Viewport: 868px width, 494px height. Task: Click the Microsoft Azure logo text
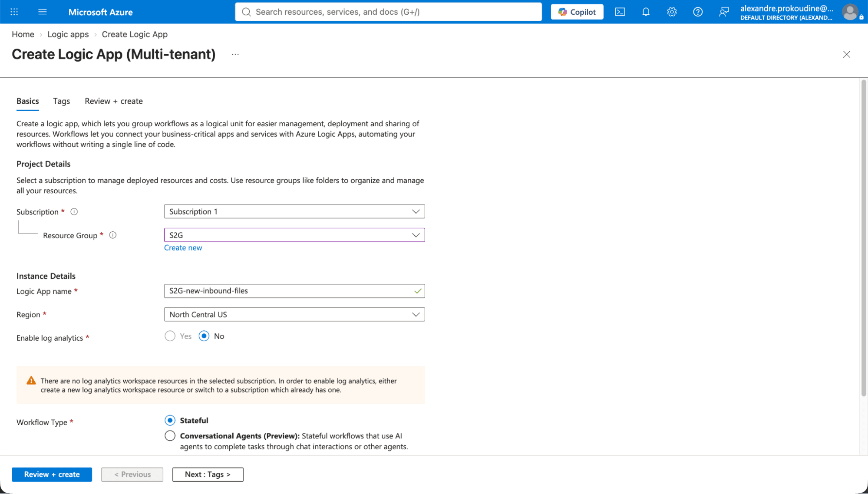100,12
